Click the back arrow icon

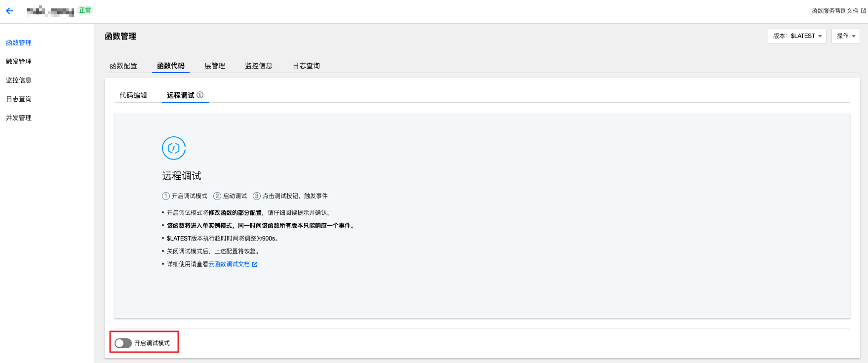[x=9, y=10]
